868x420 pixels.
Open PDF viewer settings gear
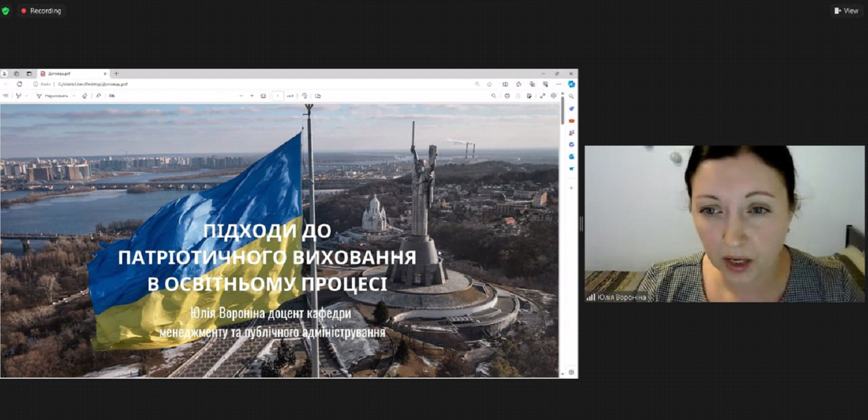tap(553, 96)
